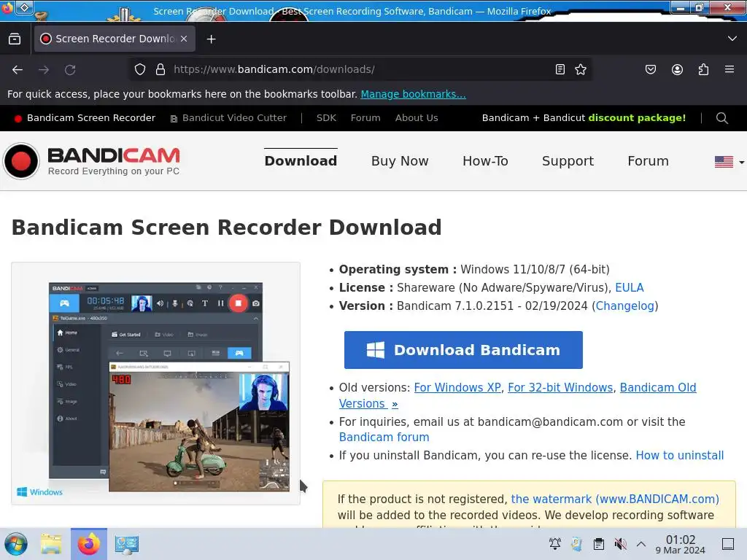The width and height of the screenshot is (747, 560).
Task: Close the Screen Recorder Download tab
Action: click(x=184, y=39)
